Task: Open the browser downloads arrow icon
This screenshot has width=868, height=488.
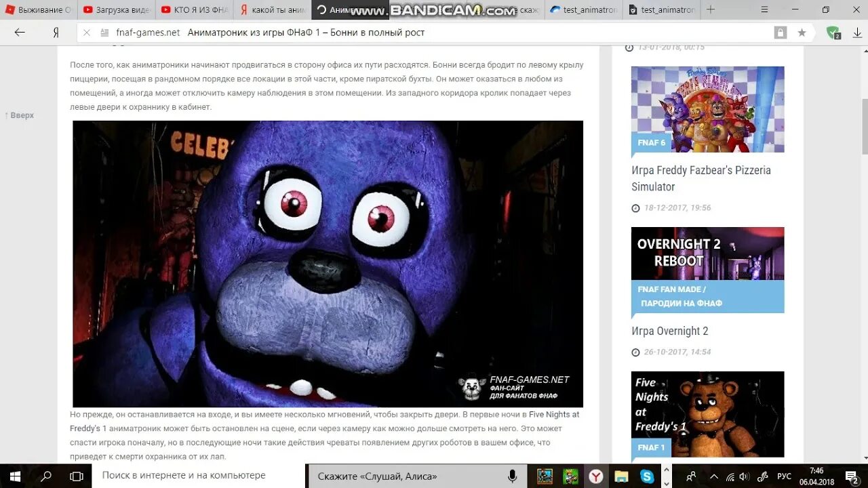Action: click(x=857, y=33)
